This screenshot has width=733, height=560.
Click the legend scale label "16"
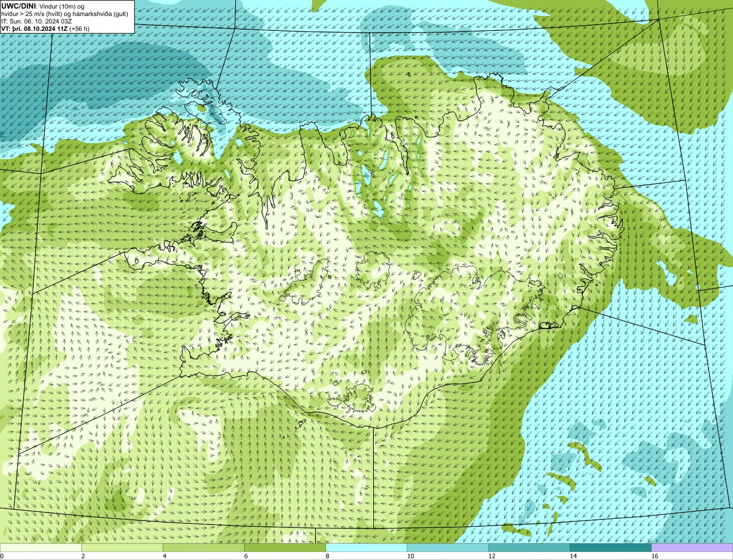point(654,556)
